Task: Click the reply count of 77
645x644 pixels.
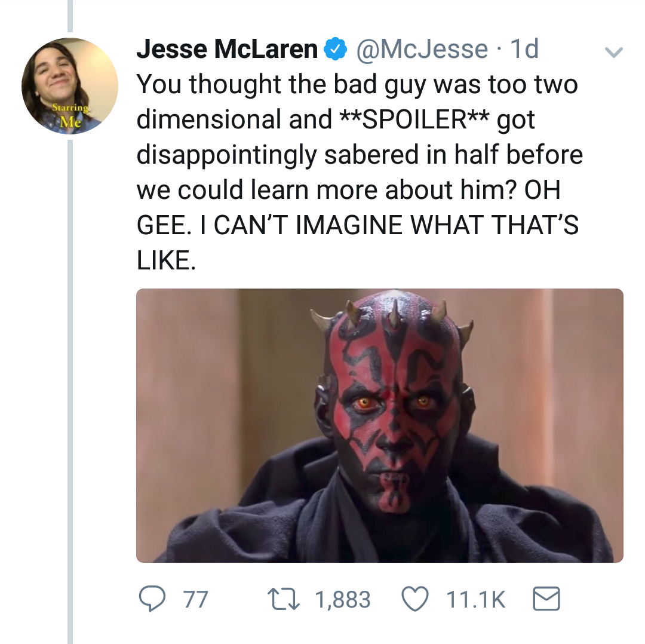Action: click(x=195, y=599)
